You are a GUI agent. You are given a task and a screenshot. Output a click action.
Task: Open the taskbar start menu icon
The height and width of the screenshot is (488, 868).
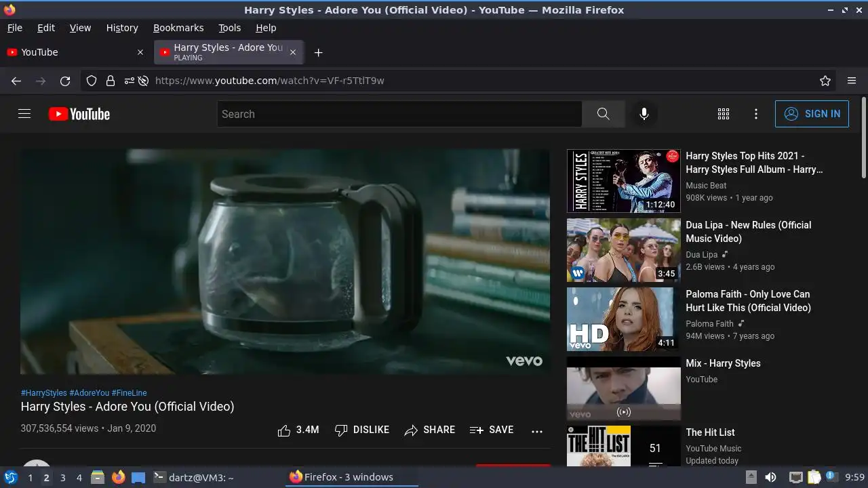point(10,477)
